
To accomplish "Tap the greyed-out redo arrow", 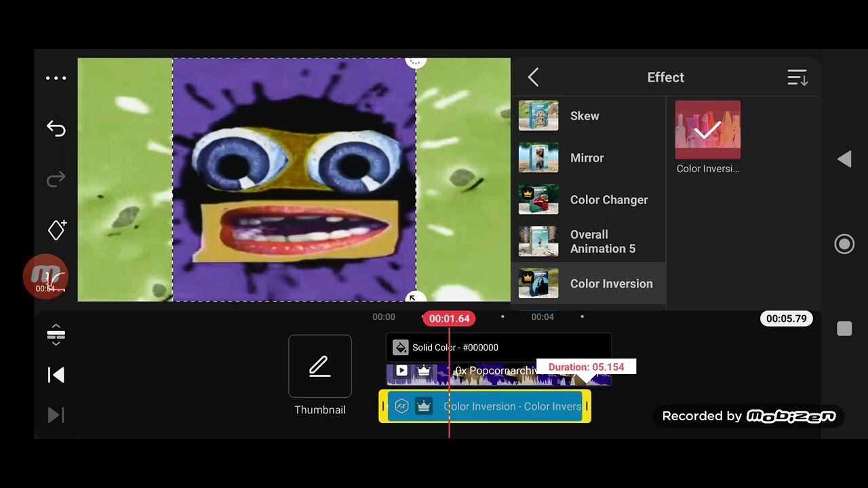I will click(56, 179).
